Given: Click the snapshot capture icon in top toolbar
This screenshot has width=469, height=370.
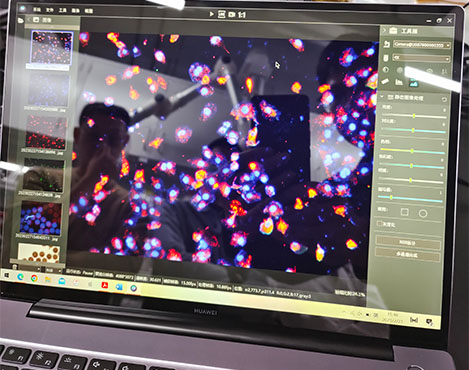Looking at the screenshot, I should 222,14.
